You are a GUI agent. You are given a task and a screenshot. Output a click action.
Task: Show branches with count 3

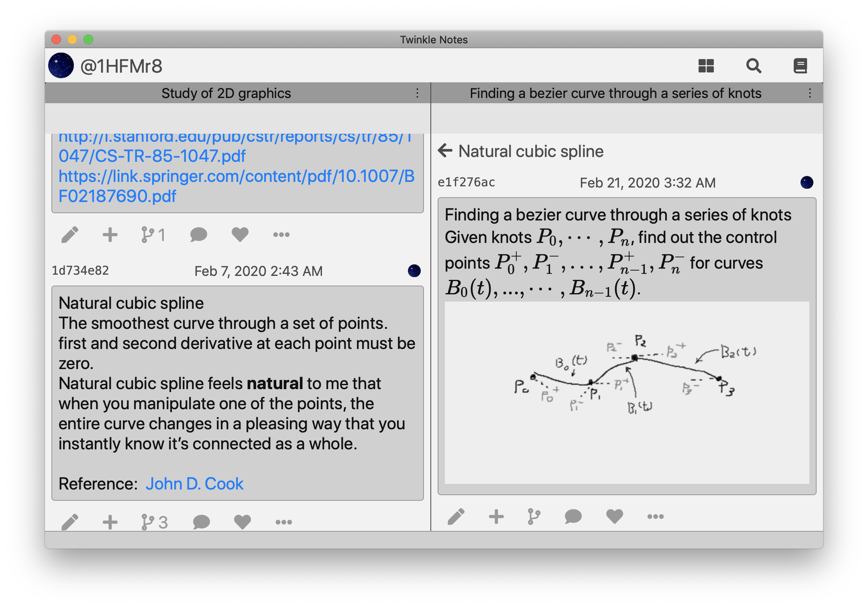[155, 522]
